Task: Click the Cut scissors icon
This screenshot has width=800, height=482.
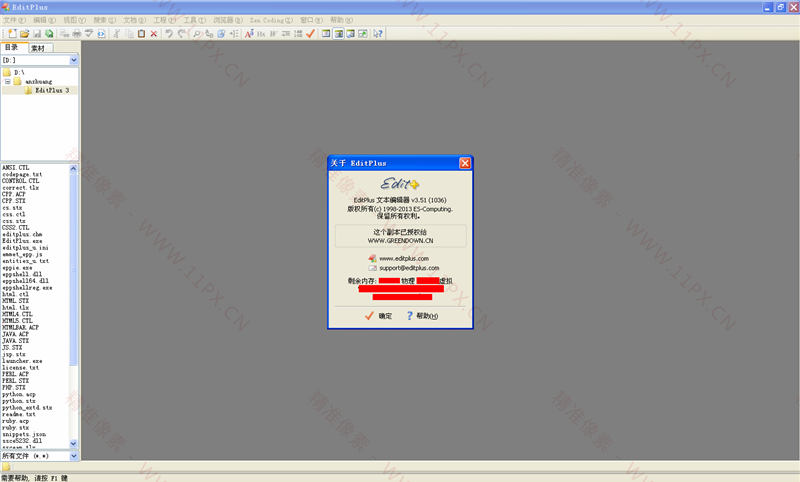Action: (116, 34)
